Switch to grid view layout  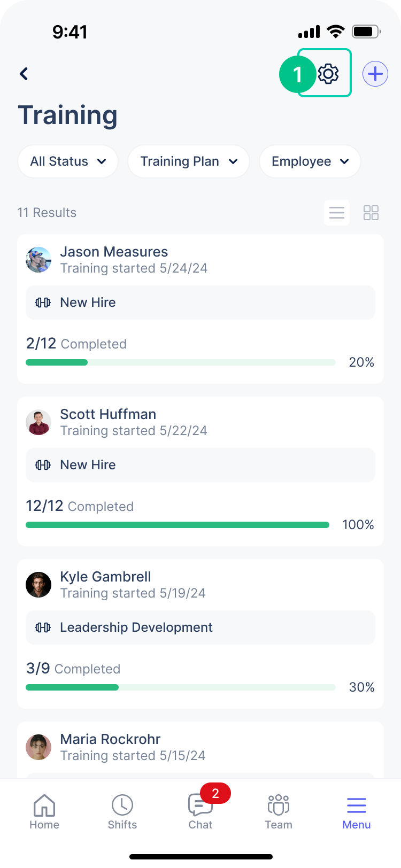pyautogui.click(x=371, y=213)
